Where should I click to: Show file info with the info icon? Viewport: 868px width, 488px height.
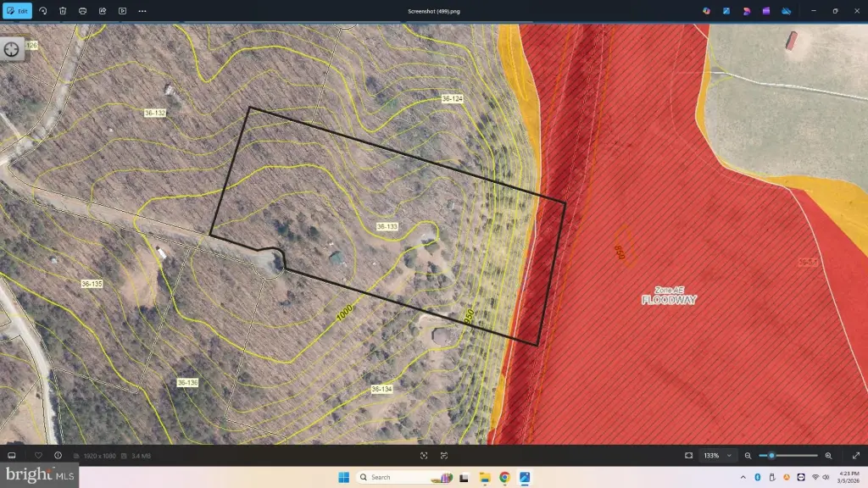coord(58,456)
